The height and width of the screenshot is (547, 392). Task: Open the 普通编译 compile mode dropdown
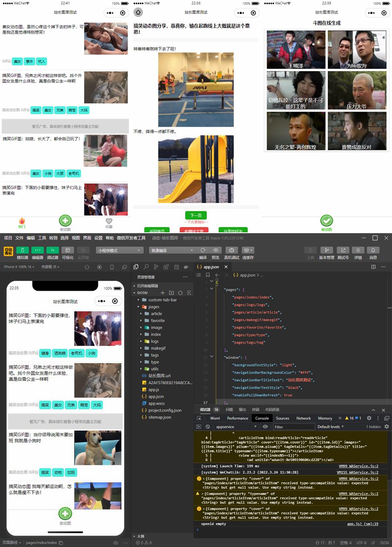tap(172, 251)
